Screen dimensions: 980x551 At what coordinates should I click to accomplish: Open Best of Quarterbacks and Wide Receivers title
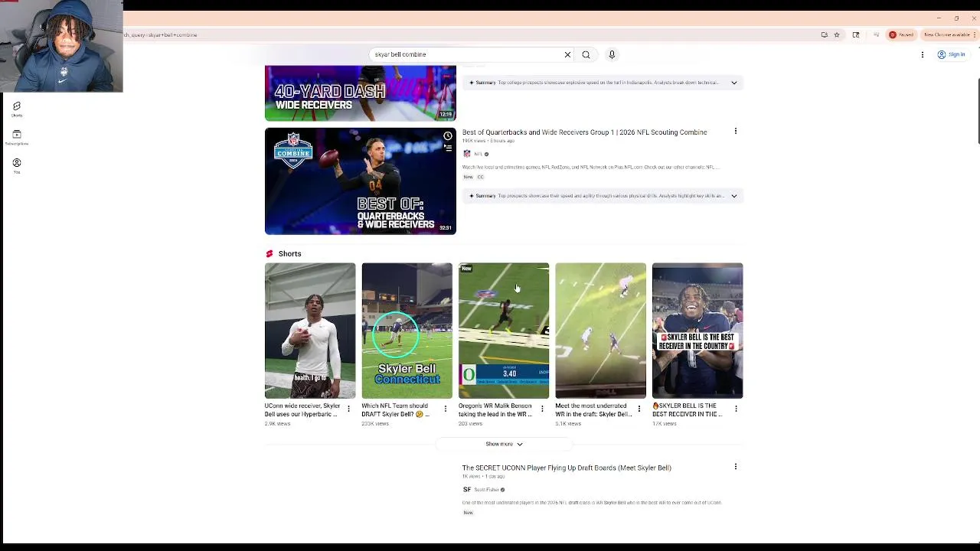tap(584, 132)
